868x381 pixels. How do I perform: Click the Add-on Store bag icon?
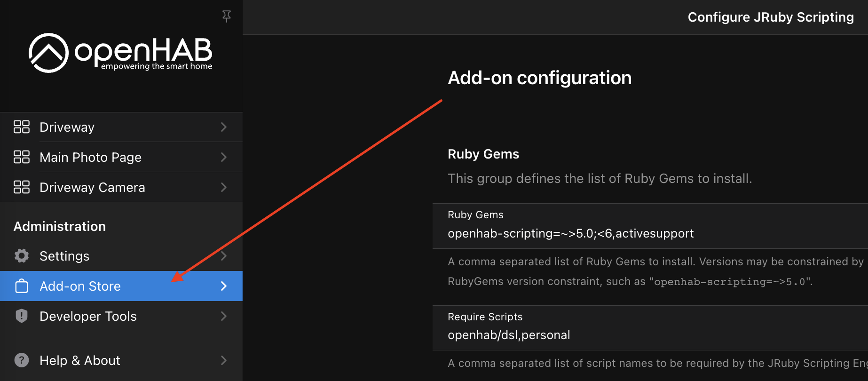pyautogui.click(x=21, y=286)
